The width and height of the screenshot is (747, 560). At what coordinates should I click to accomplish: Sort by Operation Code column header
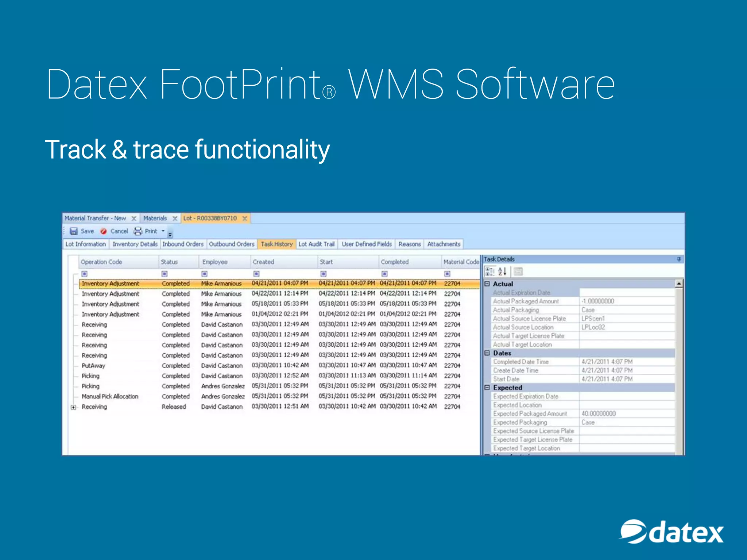click(119, 262)
